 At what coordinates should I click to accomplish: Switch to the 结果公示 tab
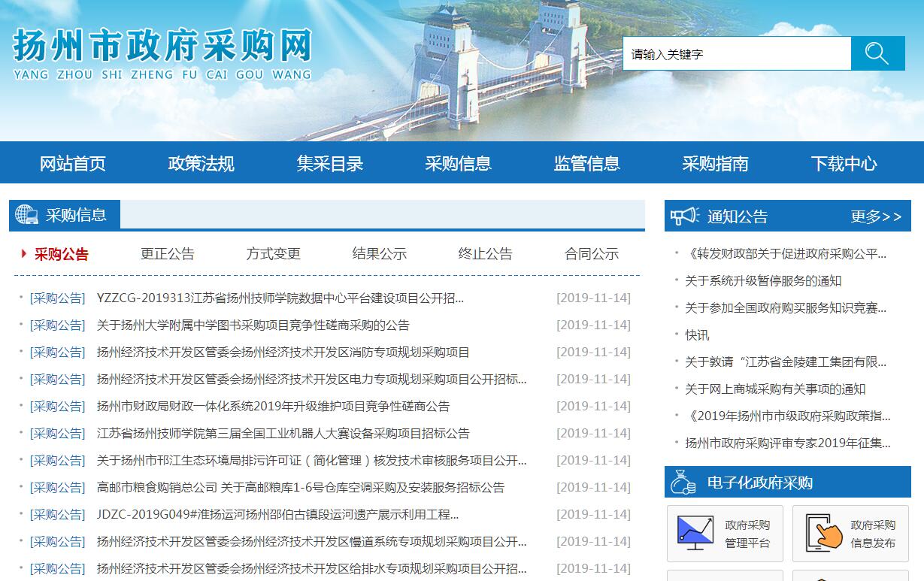(379, 254)
